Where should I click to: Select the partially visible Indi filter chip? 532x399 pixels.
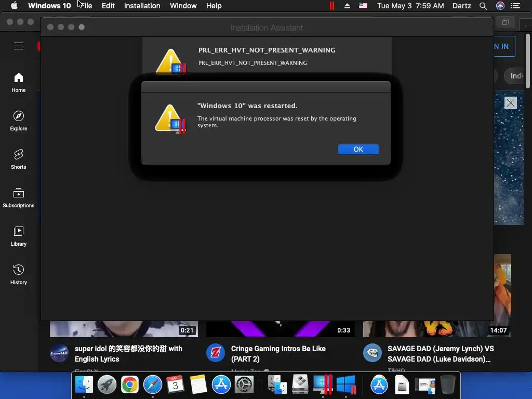[x=515, y=76]
